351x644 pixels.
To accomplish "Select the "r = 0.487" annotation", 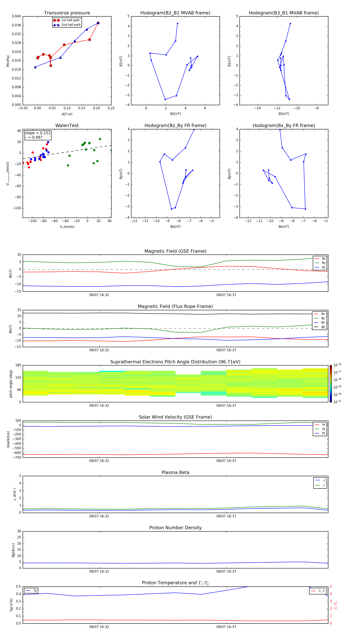I will point(34,137).
